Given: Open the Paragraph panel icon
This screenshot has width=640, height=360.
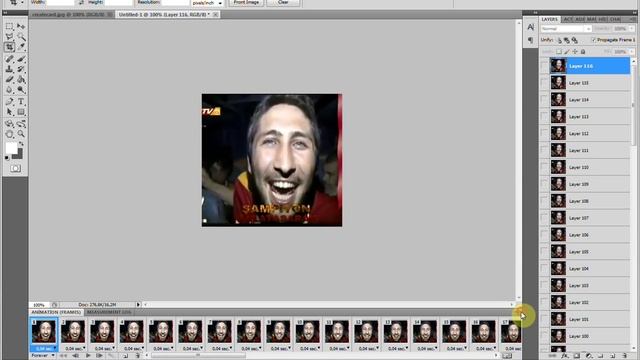Looking at the screenshot, I should (530, 40).
